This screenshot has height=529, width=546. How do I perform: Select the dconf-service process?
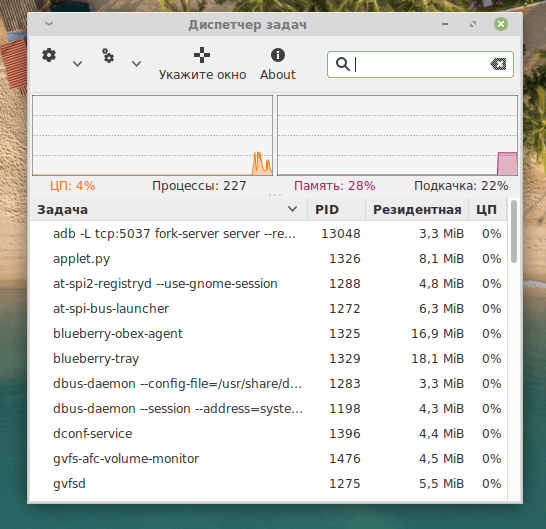point(268,434)
